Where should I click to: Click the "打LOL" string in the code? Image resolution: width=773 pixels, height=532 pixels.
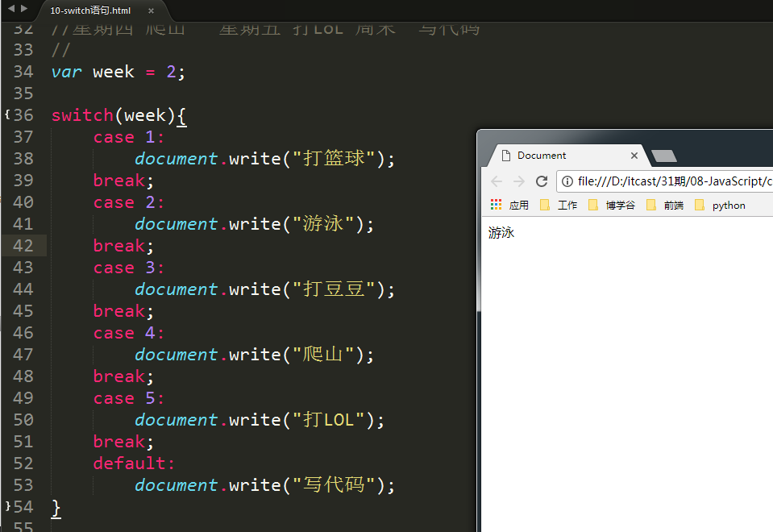[x=328, y=420]
